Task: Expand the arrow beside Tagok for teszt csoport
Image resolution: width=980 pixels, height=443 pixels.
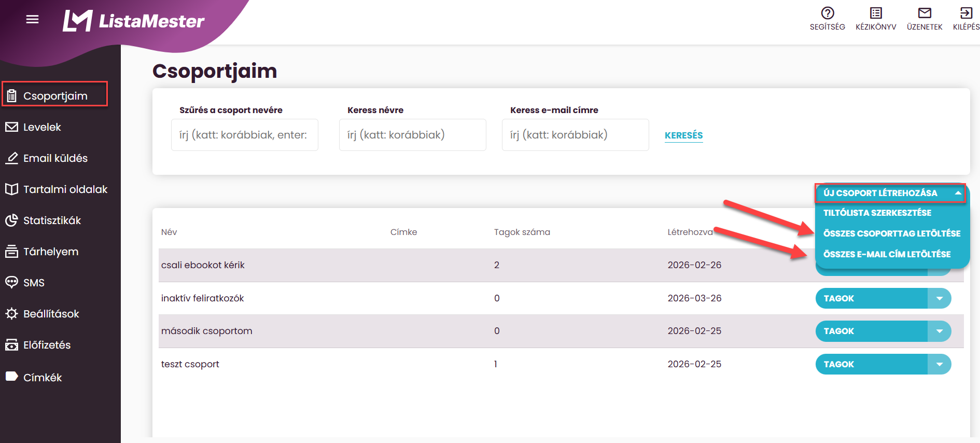Action: point(939,364)
